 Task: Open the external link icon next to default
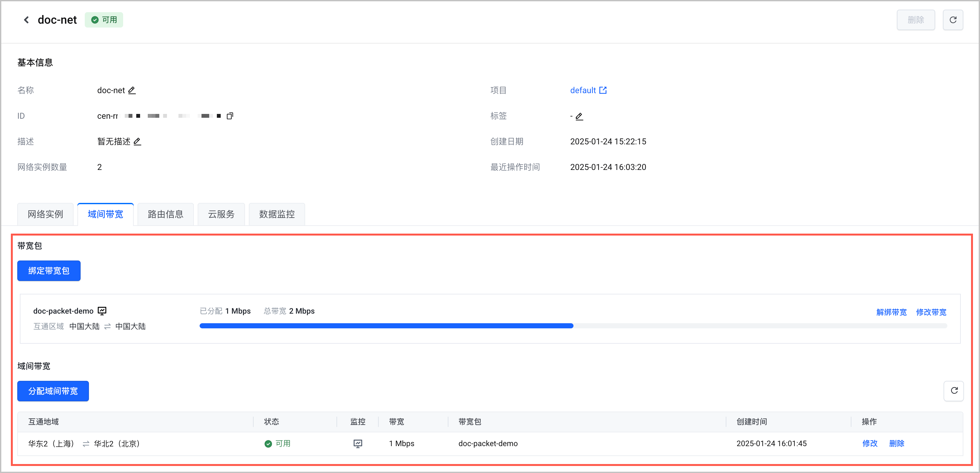coord(603,90)
